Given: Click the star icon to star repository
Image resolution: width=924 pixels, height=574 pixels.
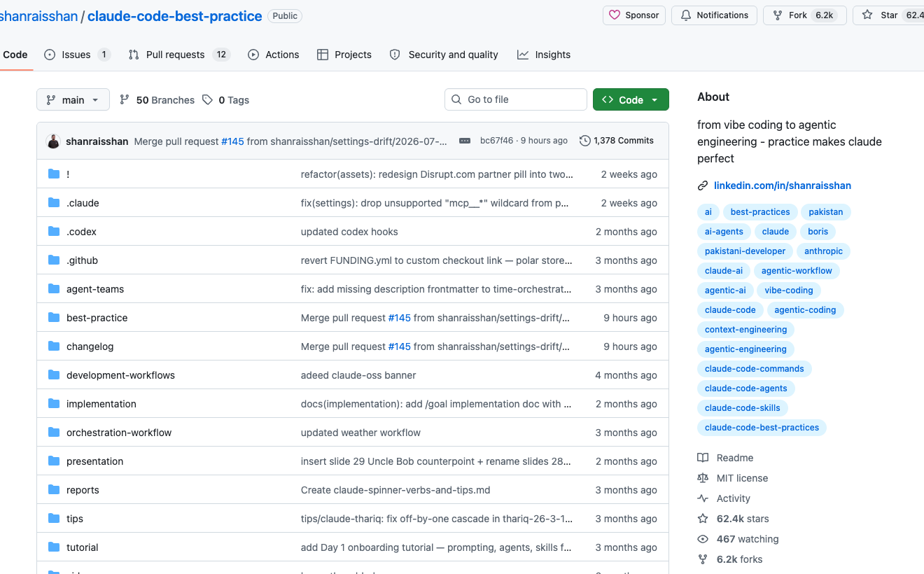Looking at the screenshot, I should tap(867, 15).
